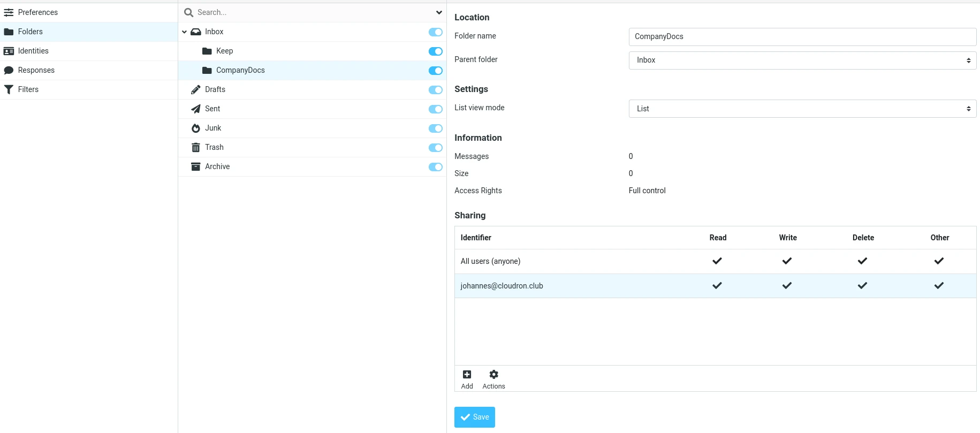
Task: Open the Actions gear icon menu
Action: pos(493,375)
